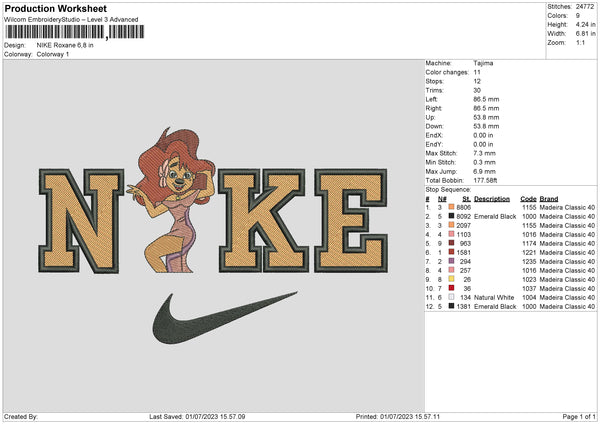Viewport: 600px width, 424px height.
Task: Click "Emerald Black" description in stop row 12
Action: 495,307
